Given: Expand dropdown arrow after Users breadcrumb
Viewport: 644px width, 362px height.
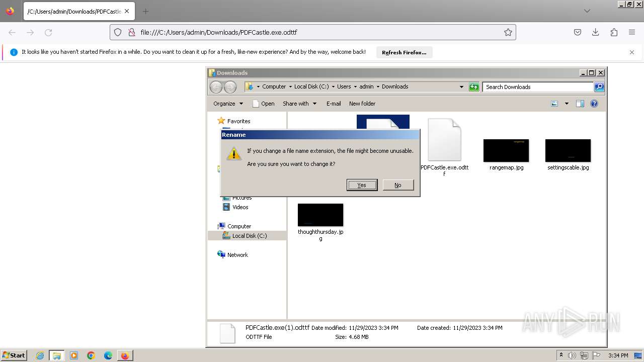Looking at the screenshot, I should (355, 86).
